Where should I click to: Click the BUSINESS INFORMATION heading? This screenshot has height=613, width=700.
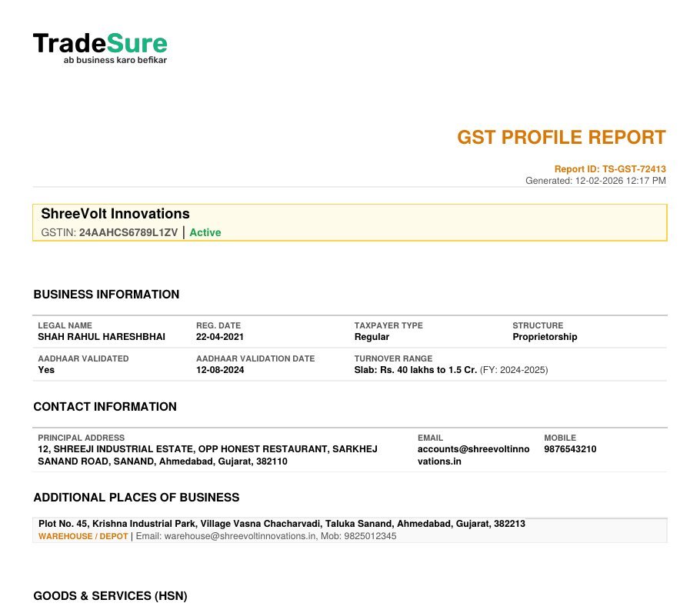click(106, 295)
